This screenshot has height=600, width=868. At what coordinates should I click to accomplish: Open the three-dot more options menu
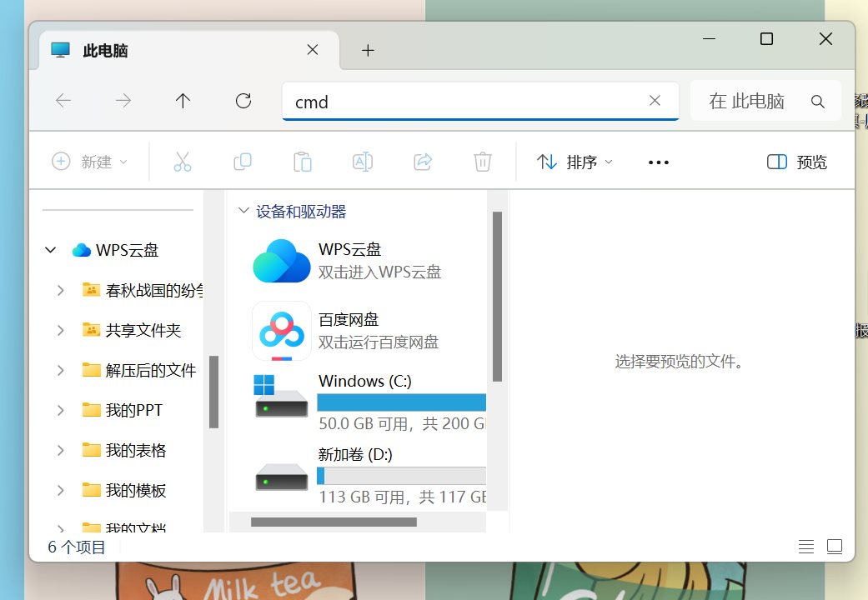click(659, 162)
